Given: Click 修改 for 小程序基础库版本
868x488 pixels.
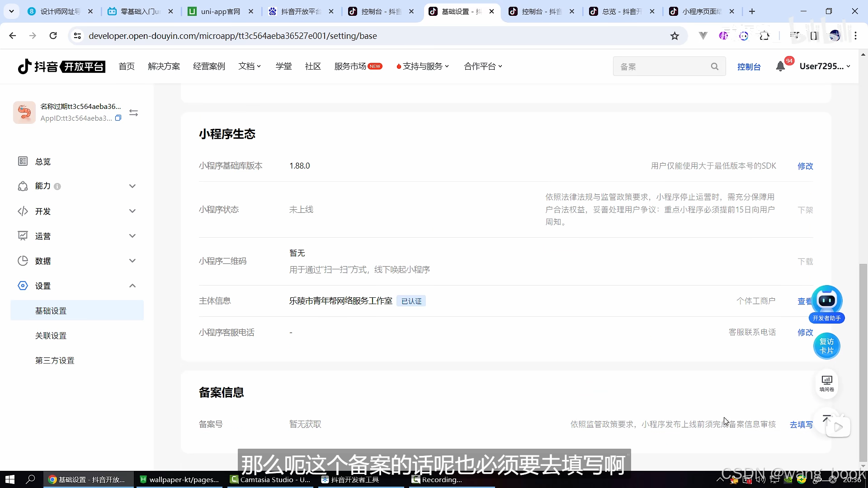Looking at the screenshot, I should [x=805, y=166].
